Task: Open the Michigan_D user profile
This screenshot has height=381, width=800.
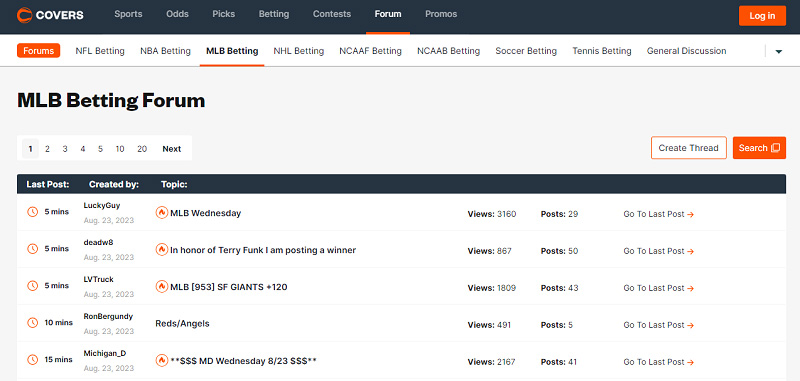Action: [x=105, y=353]
